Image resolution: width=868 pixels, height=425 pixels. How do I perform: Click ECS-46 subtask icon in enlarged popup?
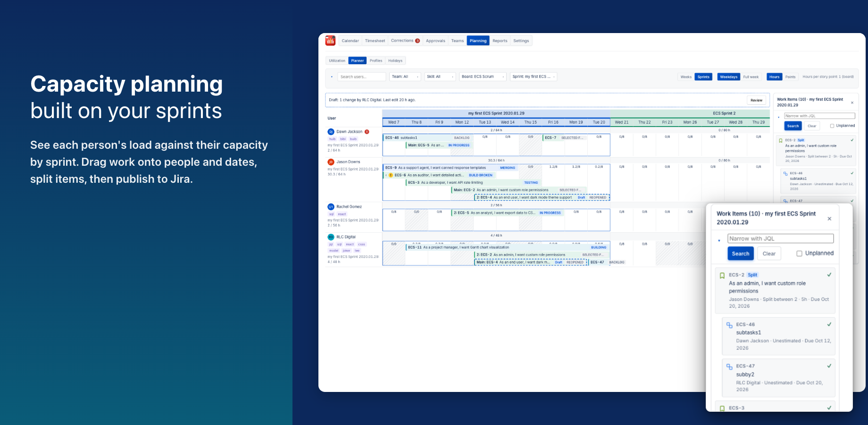coord(729,325)
